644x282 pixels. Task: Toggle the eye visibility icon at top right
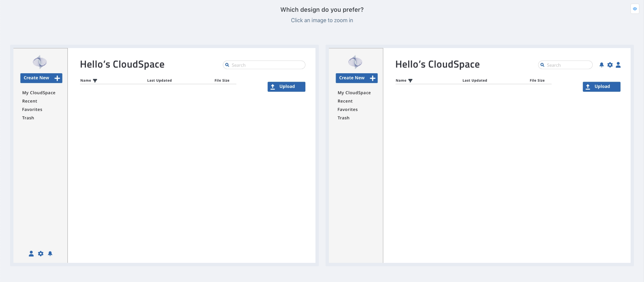(635, 9)
